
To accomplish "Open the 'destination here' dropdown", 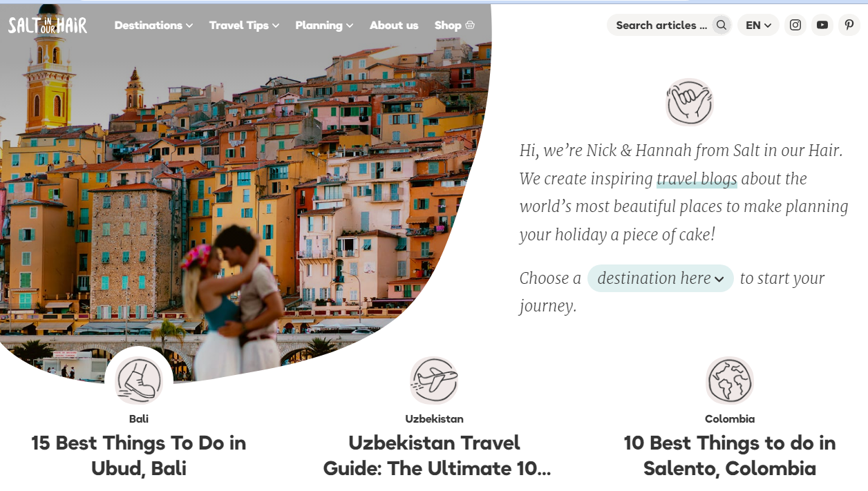I will 660,278.
